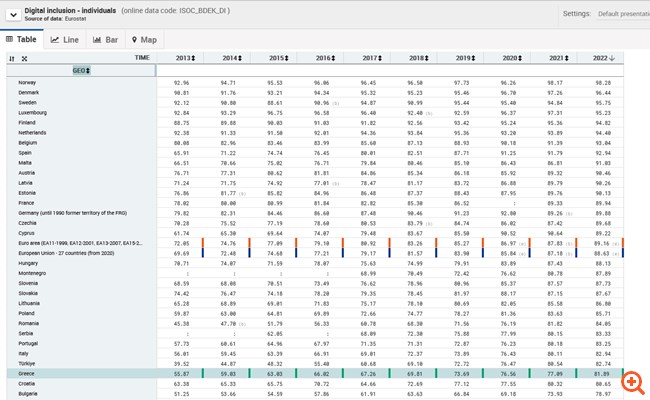Open the Settings presentation dropdown

point(622,14)
